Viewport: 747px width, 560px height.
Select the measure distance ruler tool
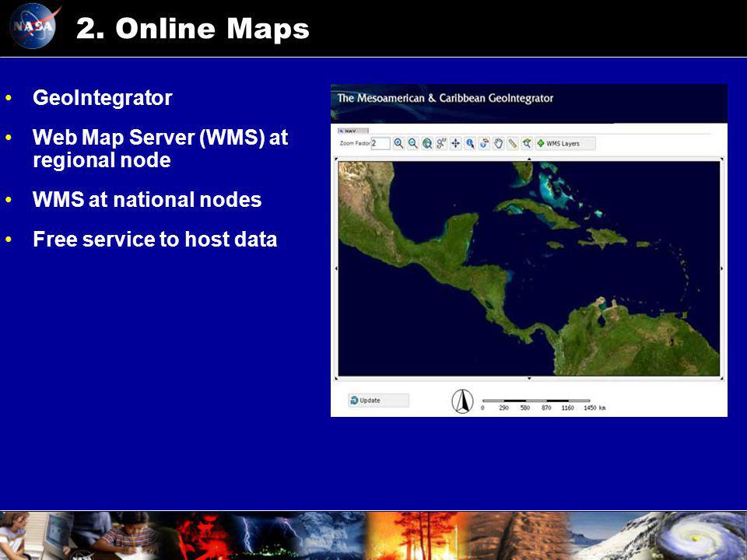513,143
